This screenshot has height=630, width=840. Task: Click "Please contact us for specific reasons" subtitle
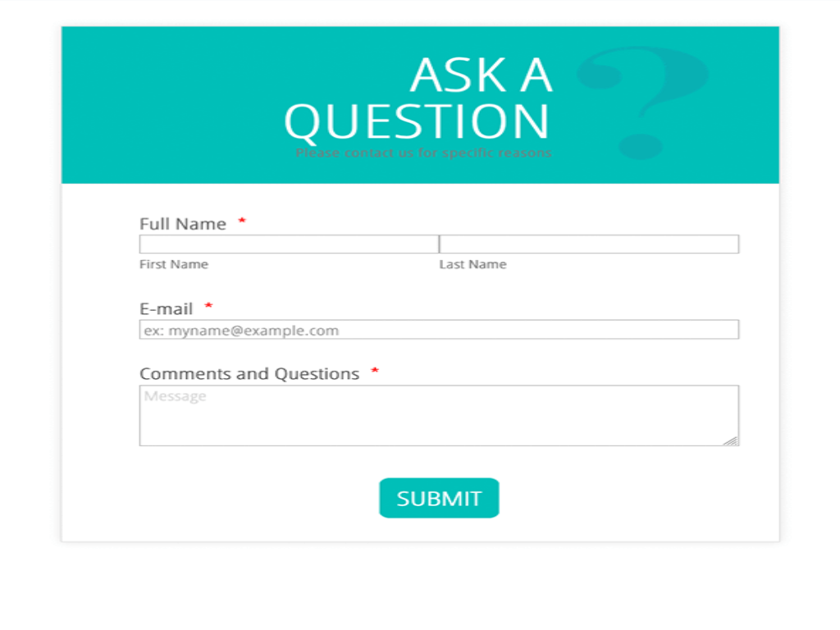point(423,153)
